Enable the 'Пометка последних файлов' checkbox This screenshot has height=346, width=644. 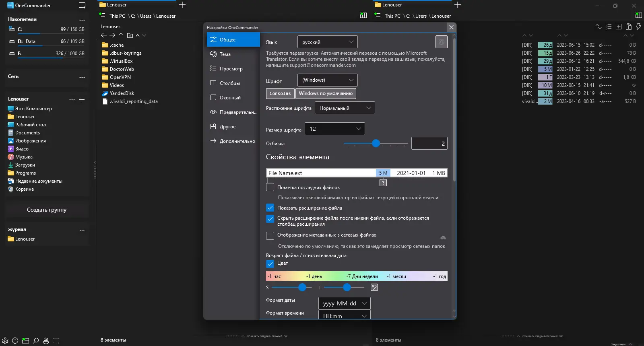270,187
